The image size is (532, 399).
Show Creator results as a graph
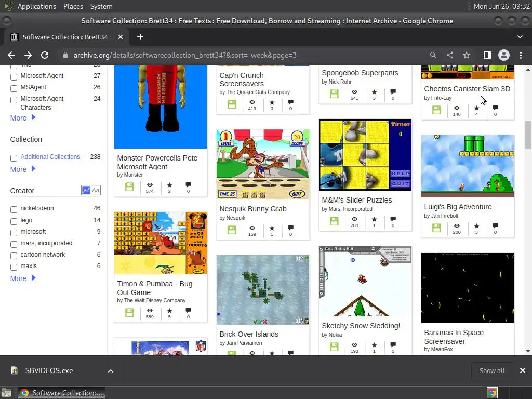tap(86, 190)
